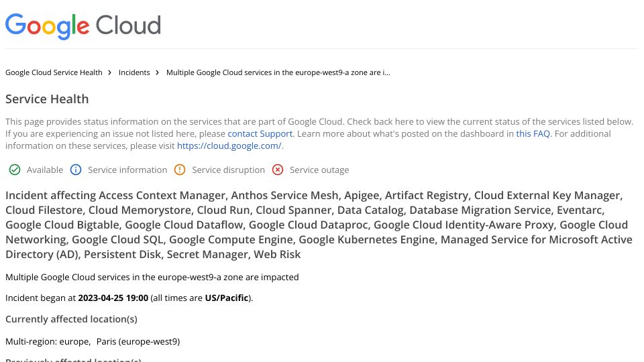The width and height of the screenshot is (644, 362).
Task: Open the this FAQ link
Action: [533, 134]
